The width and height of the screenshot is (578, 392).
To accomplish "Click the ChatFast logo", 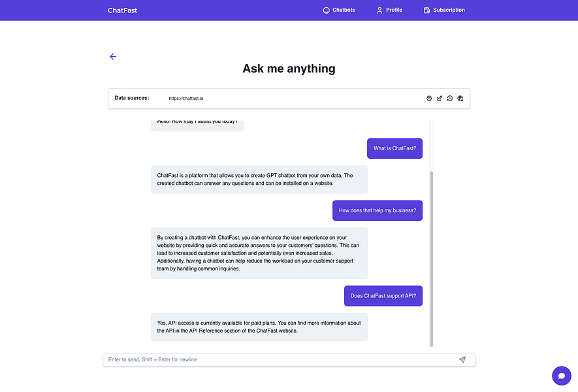I will click(x=123, y=10).
